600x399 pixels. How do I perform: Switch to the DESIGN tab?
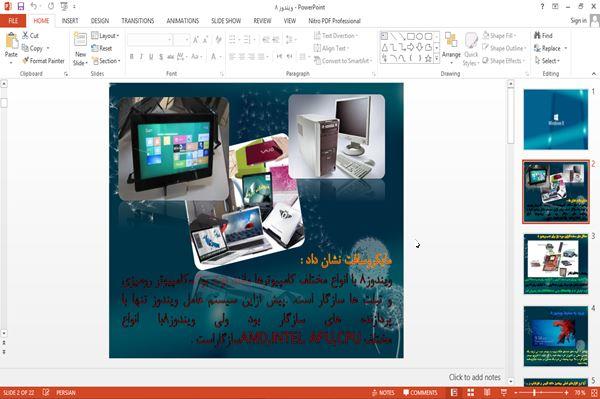tap(100, 21)
